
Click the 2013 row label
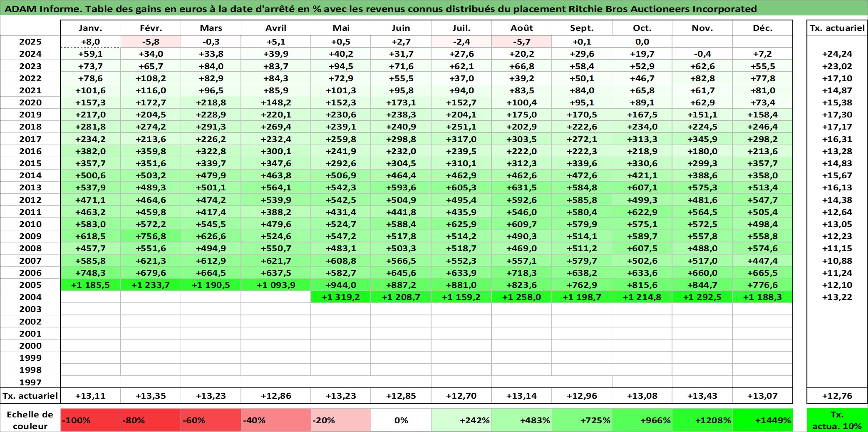click(x=30, y=187)
